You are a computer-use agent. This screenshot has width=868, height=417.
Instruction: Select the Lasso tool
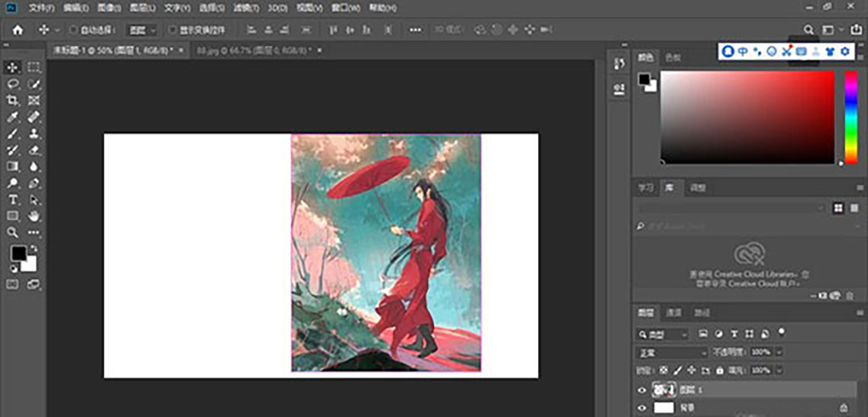(13, 84)
